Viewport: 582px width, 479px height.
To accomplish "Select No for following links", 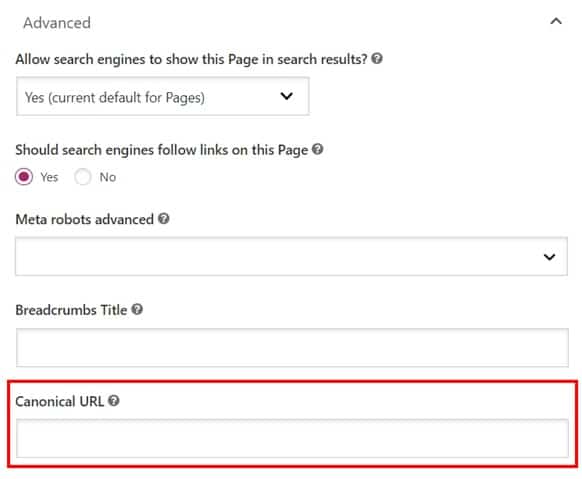I will 82,177.
